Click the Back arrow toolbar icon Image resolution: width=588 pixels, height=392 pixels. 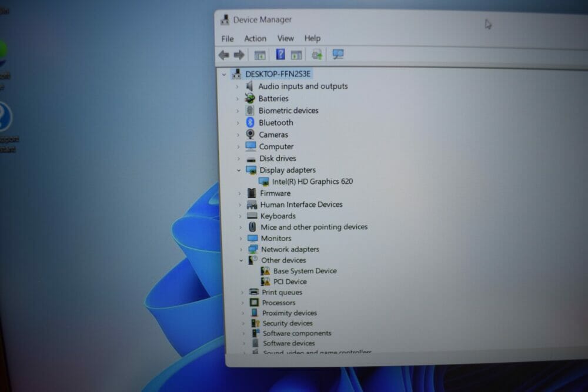click(224, 55)
